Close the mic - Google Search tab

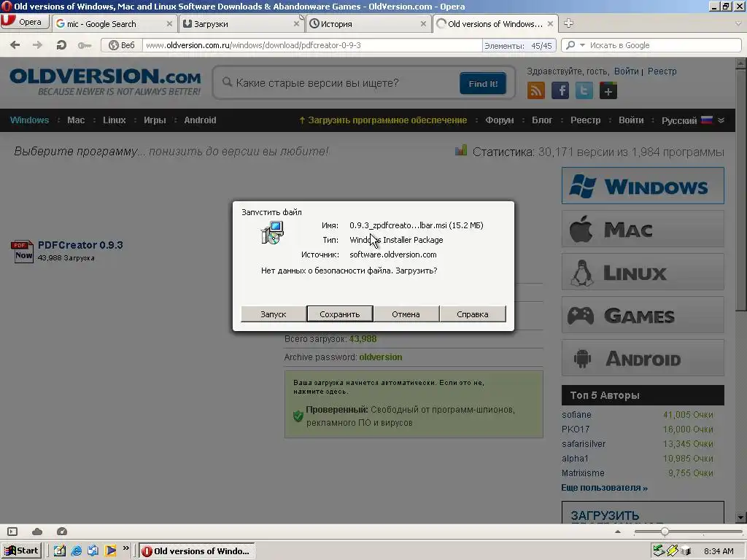169,24
